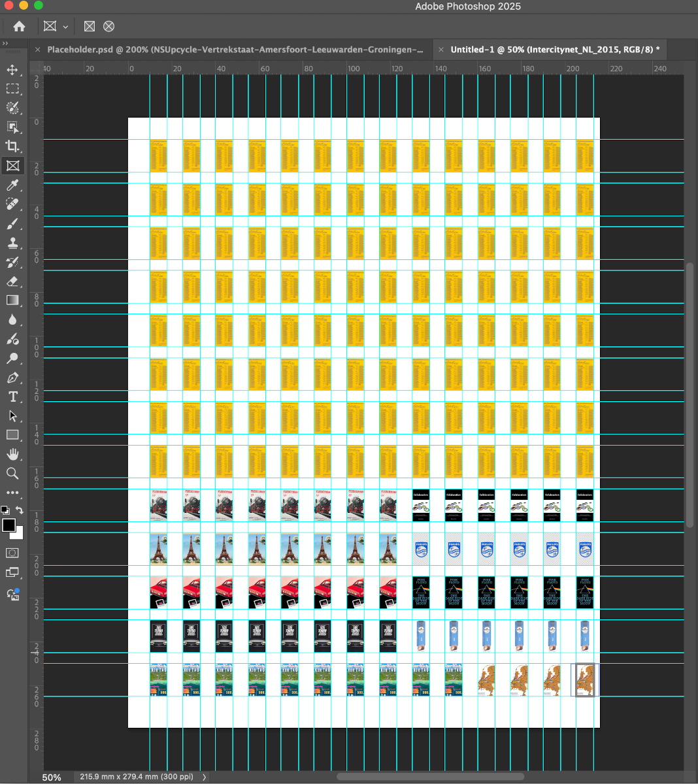Select the Hand tool
Image resolution: width=698 pixels, height=784 pixels.
tap(12, 455)
